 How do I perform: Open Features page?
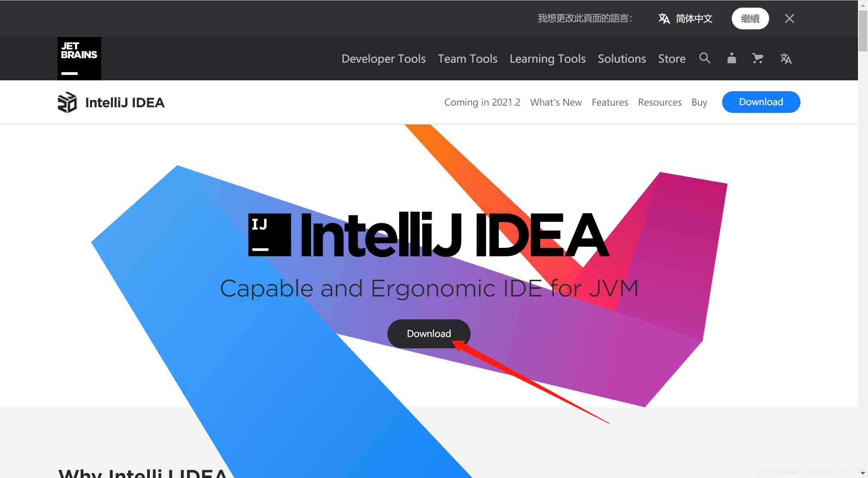tap(610, 102)
